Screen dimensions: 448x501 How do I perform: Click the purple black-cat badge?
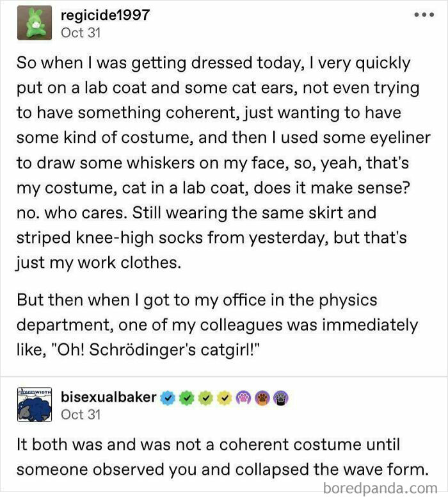click(281, 397)
